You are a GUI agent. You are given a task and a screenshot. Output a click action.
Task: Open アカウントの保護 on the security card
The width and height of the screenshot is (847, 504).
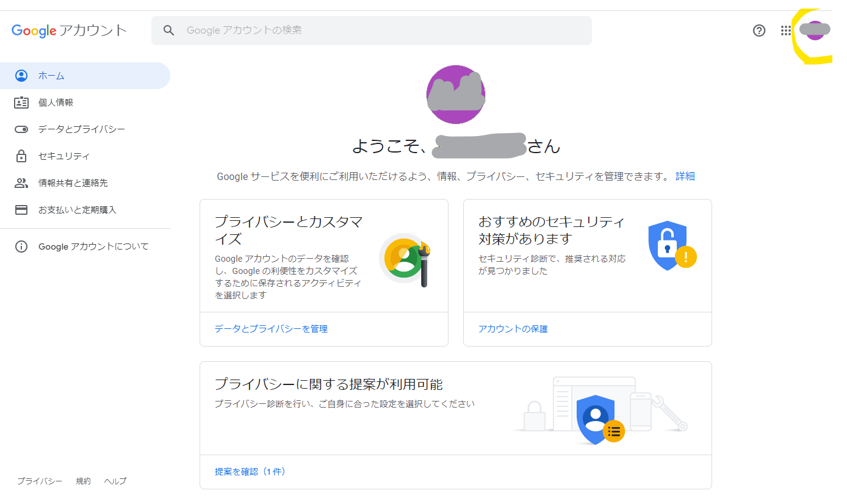[x=513, y=328]
